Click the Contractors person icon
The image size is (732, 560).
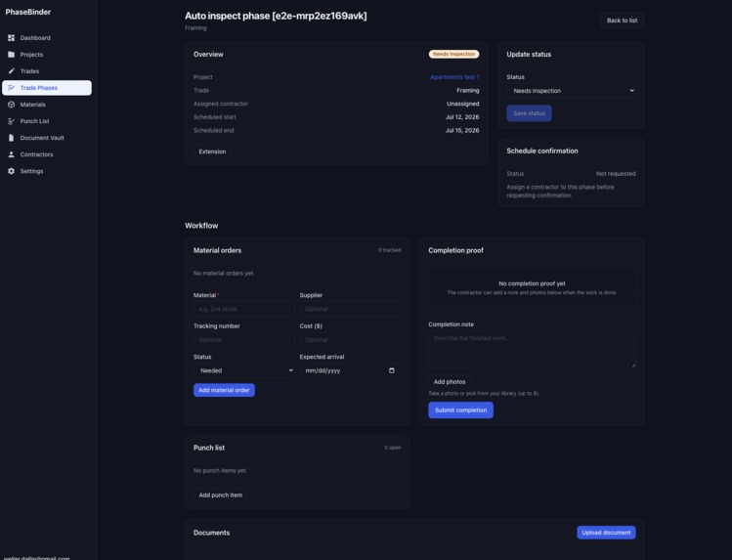11,154
